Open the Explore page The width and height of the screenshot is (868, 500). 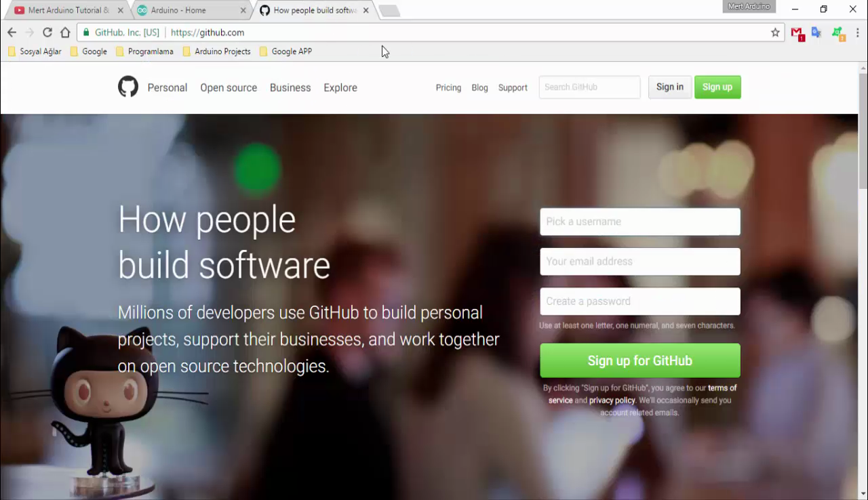[340, 87]
